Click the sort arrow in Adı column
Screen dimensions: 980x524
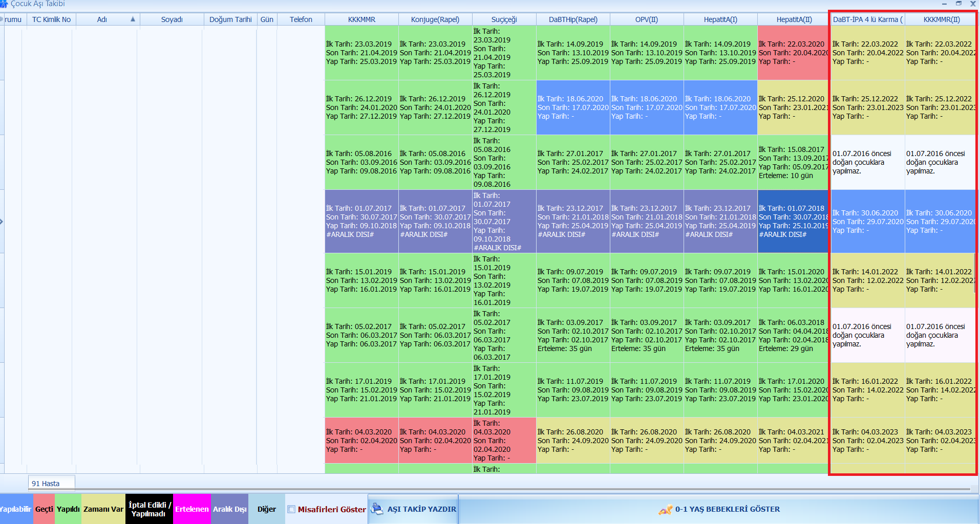[133, 19]
